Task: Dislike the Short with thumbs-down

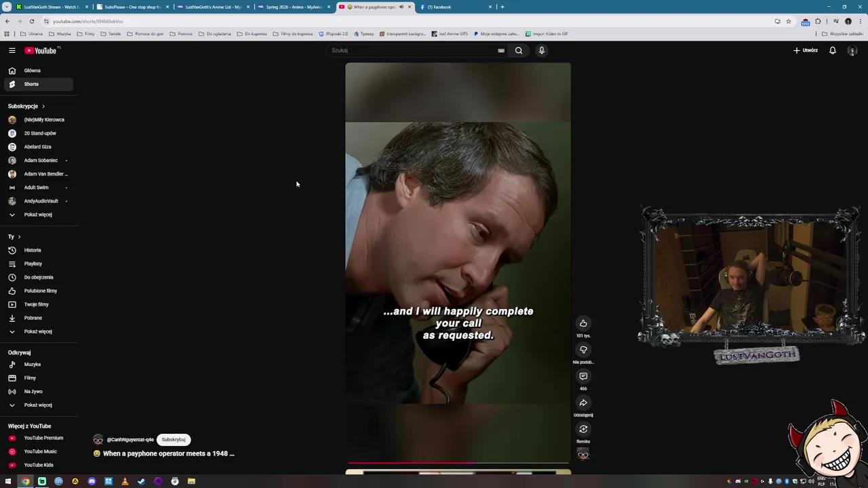Action: 583,350
